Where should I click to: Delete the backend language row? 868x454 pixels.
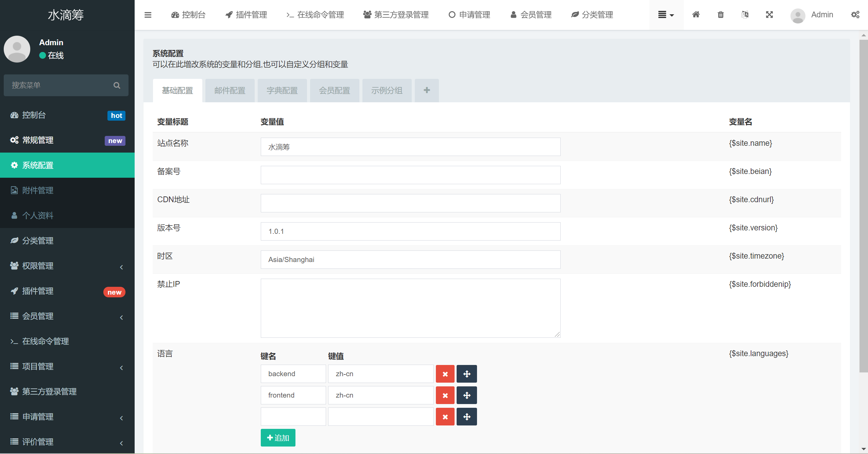(445, 374)
